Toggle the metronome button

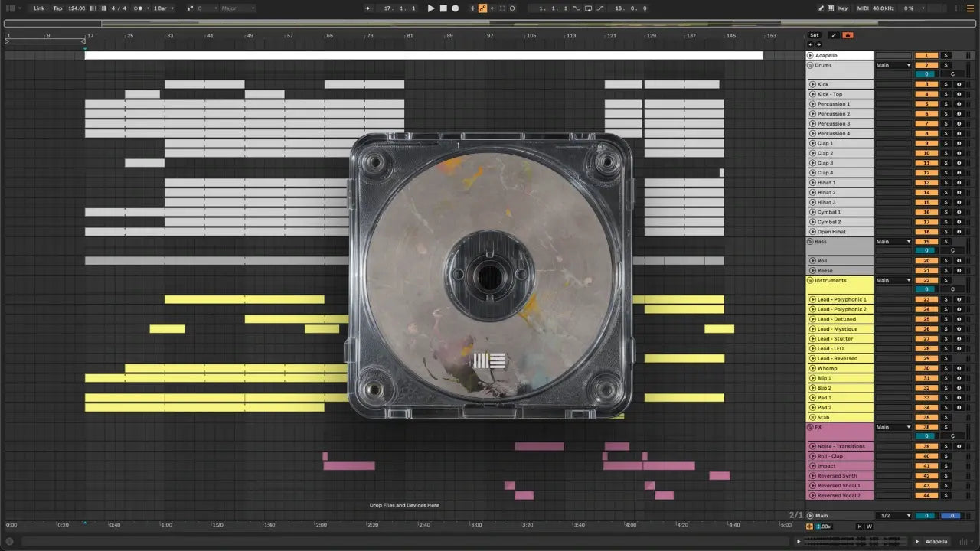(x=139, y=8)
